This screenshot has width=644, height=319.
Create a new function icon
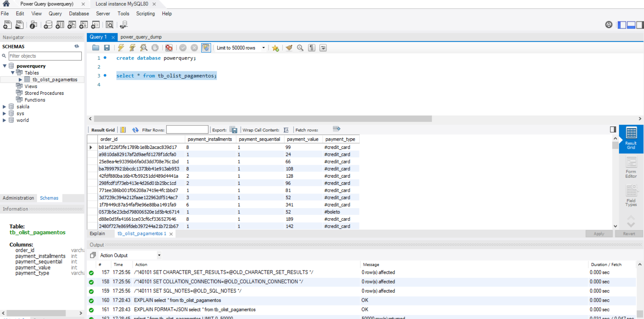tap(95, 25)
